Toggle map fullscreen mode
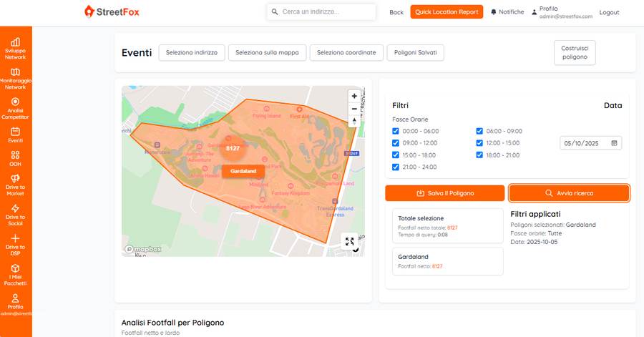Viewport: 644px width, 337px height. (349, 242)
